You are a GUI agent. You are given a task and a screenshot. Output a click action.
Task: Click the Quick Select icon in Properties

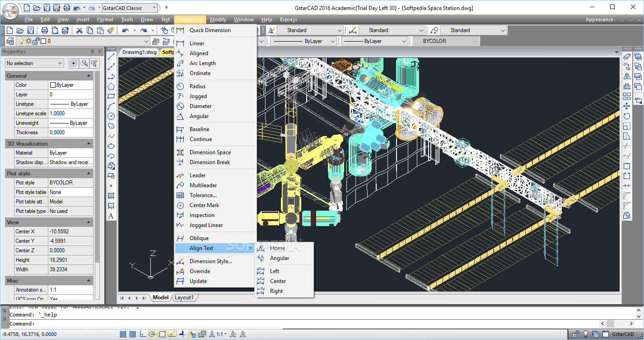[94, 63]
